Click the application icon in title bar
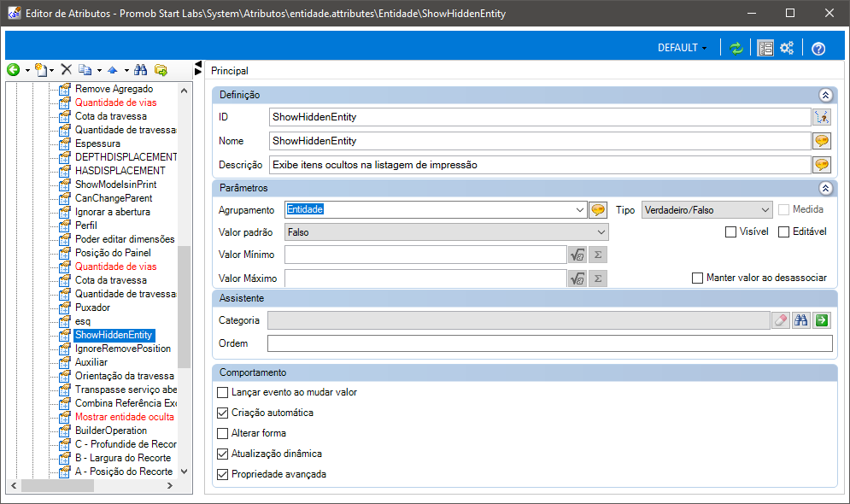 (14, 13)
